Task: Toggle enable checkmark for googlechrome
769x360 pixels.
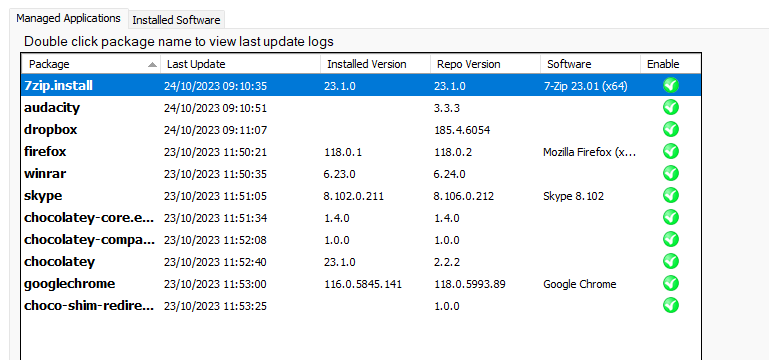Action: [670, 283]
